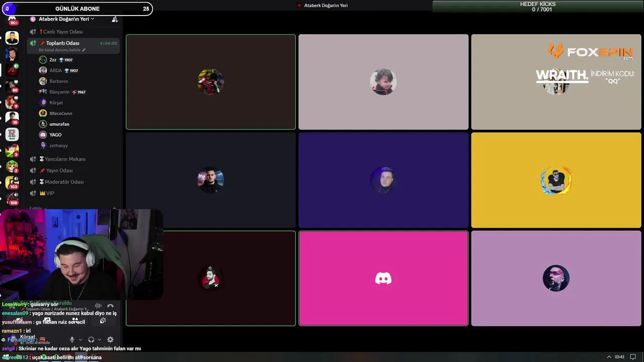Open Discord user settings gear
The image size is (644, 362).
[110, 340]
